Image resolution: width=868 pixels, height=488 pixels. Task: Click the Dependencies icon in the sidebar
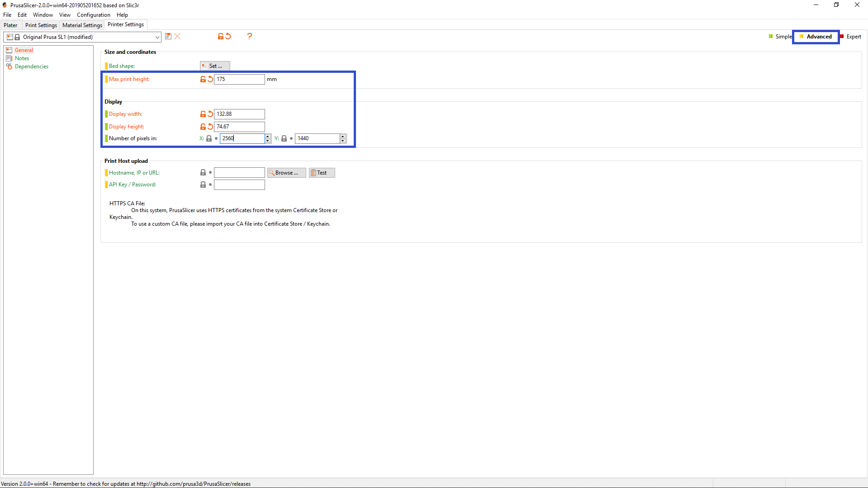[x=9, y=66]
